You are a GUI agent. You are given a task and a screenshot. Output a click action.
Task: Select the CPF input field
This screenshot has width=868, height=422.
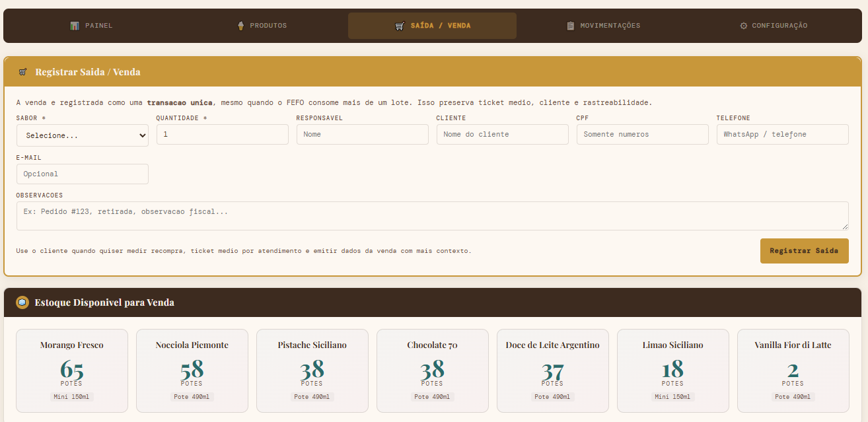642,134
